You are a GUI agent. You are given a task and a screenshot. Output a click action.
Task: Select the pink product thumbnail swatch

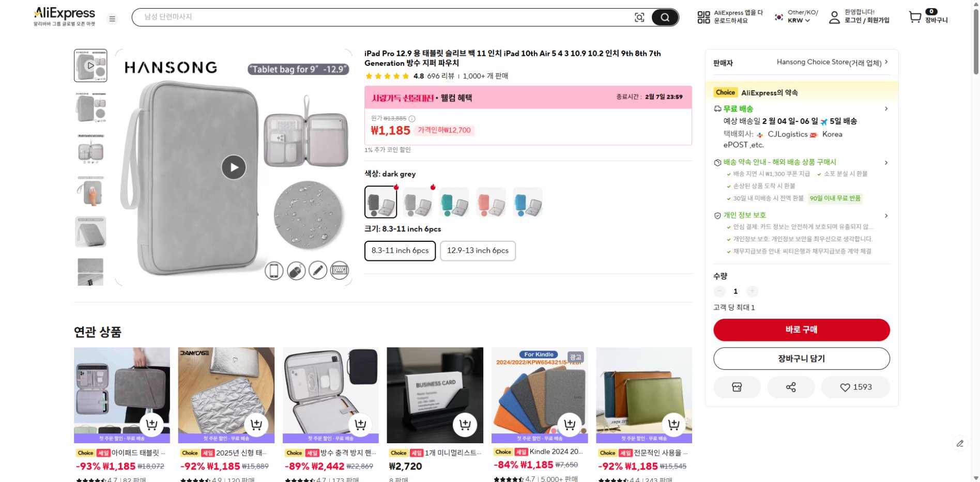491,202
